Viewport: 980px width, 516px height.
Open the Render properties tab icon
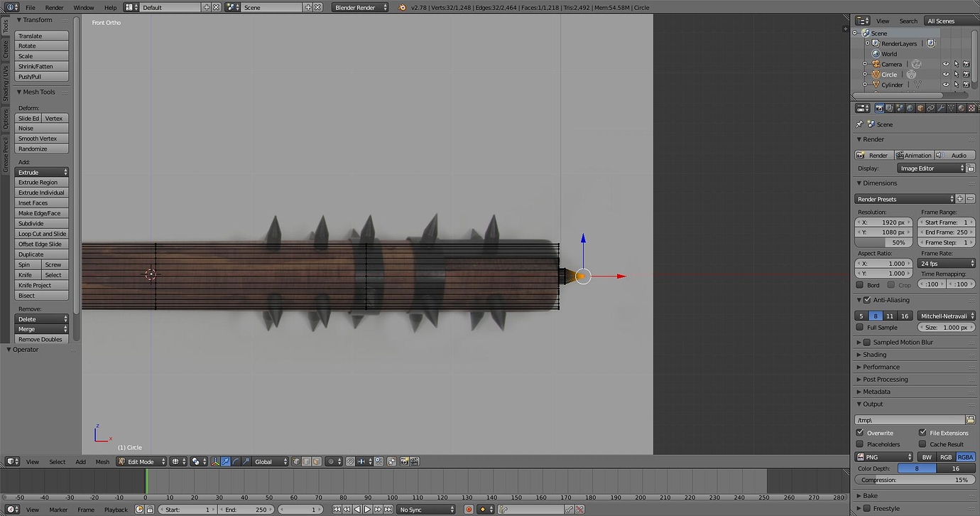[880, 108]
